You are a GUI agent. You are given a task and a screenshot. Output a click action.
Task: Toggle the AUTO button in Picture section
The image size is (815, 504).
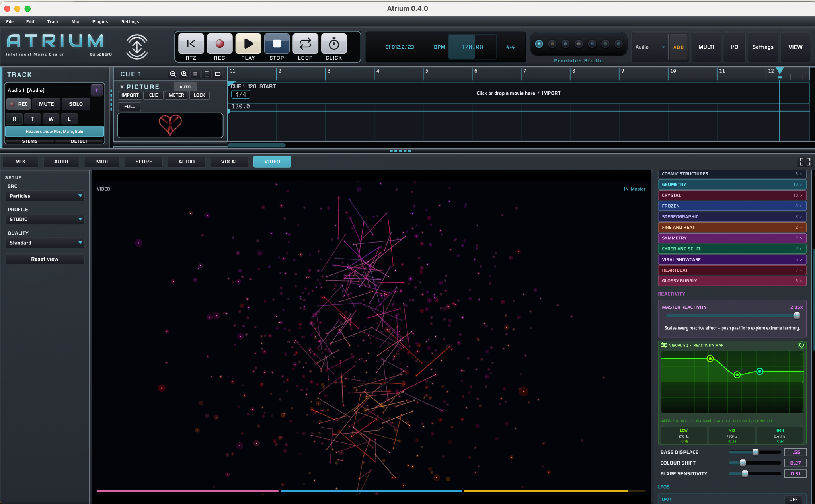[x=185, y=87]
